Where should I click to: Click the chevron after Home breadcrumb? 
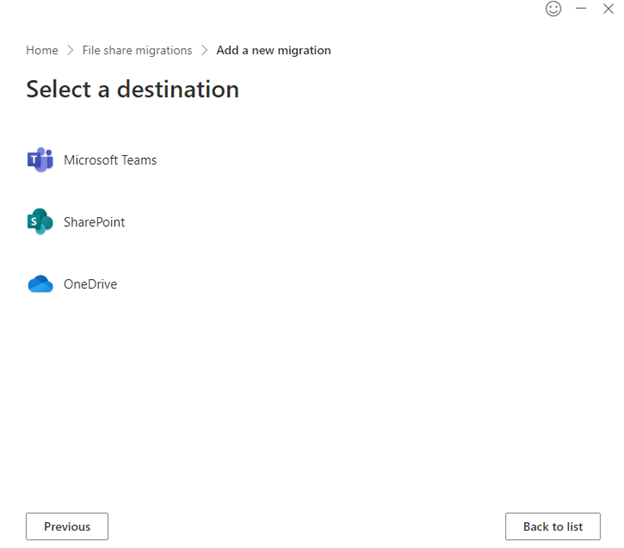70,50
